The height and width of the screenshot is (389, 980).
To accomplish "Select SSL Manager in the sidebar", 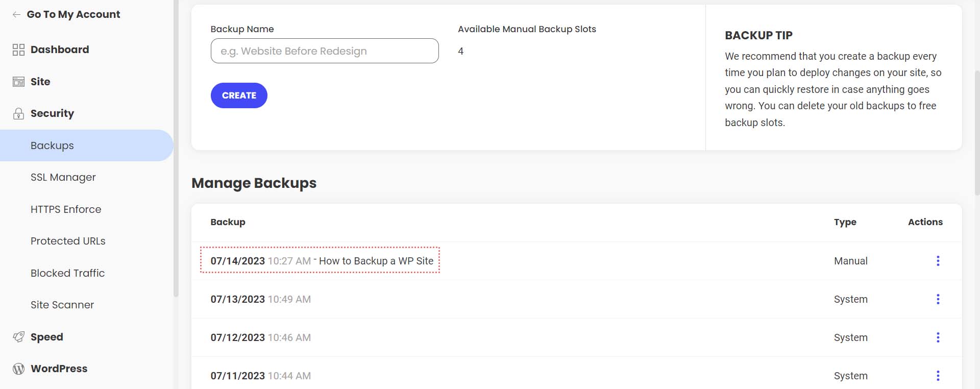I will pyautogui.click(x=63, y=177).
